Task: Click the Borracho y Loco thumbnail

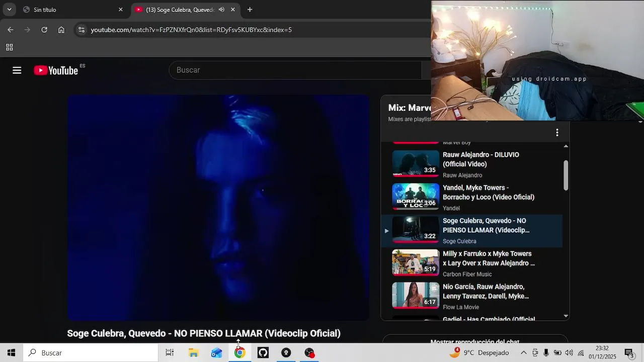Action: click(x=416, y=197)
